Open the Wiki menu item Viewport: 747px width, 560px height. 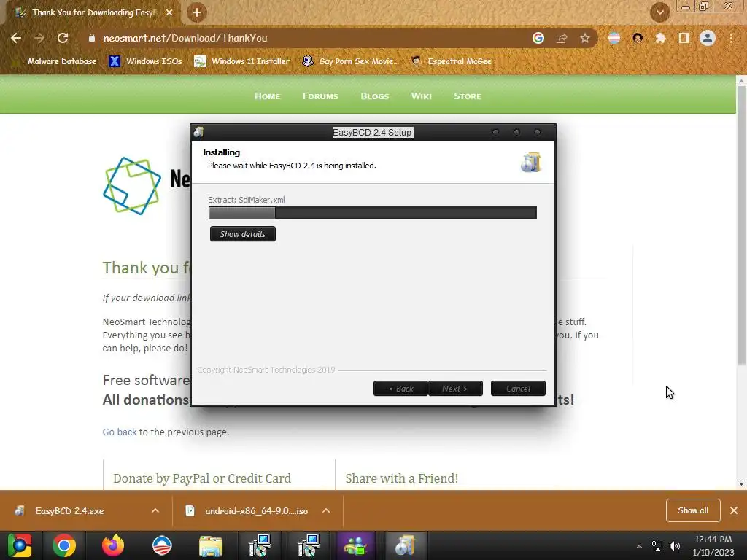click(422, 96)
